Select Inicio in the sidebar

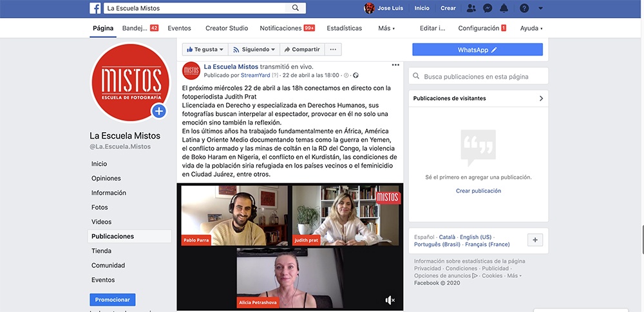point(99,164)
